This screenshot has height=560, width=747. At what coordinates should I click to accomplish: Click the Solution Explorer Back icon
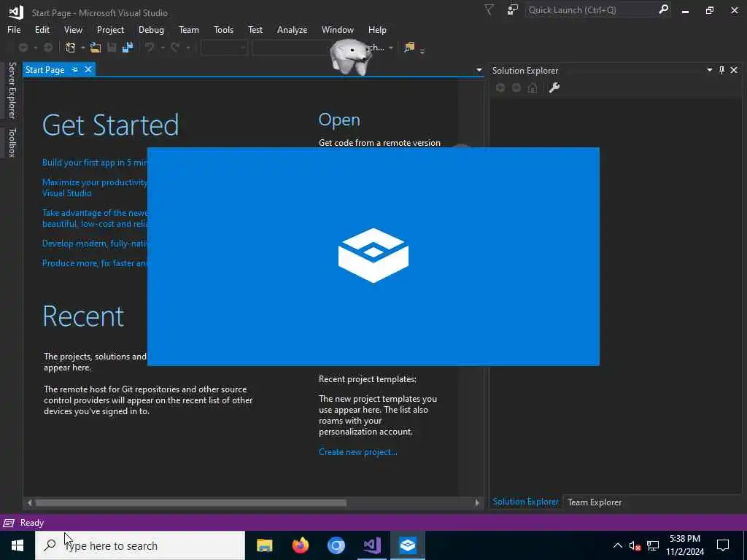pyautogui.click(x=500, y=87)
